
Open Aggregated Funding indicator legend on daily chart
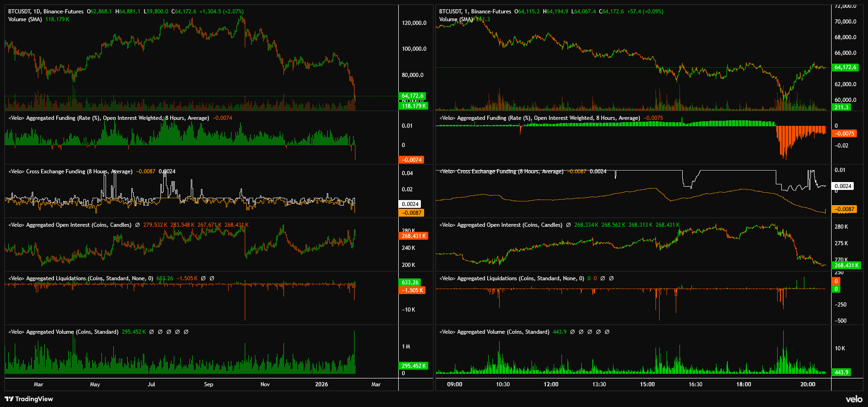click(108, 118)
